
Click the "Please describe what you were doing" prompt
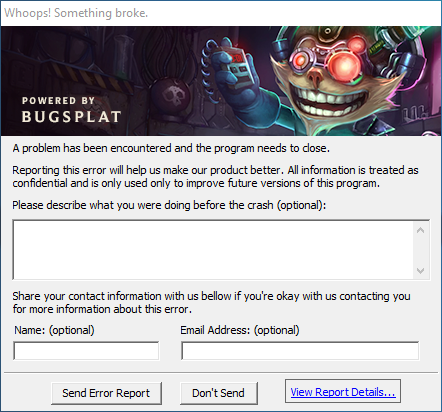[169, 205]
